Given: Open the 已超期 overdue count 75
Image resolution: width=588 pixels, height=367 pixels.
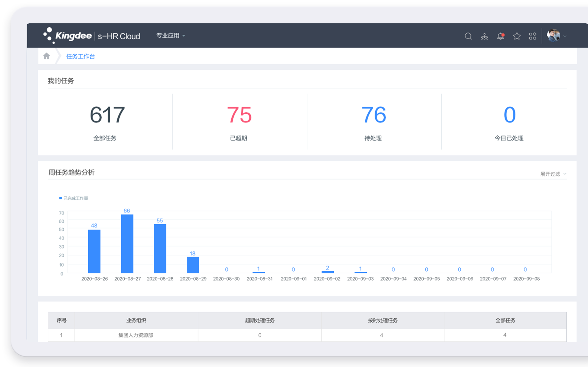Looking at the screenshot, I should 239,115.
